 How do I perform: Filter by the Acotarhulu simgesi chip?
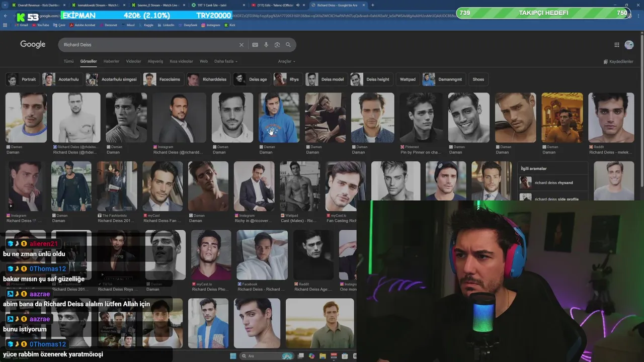click(113, 79)
